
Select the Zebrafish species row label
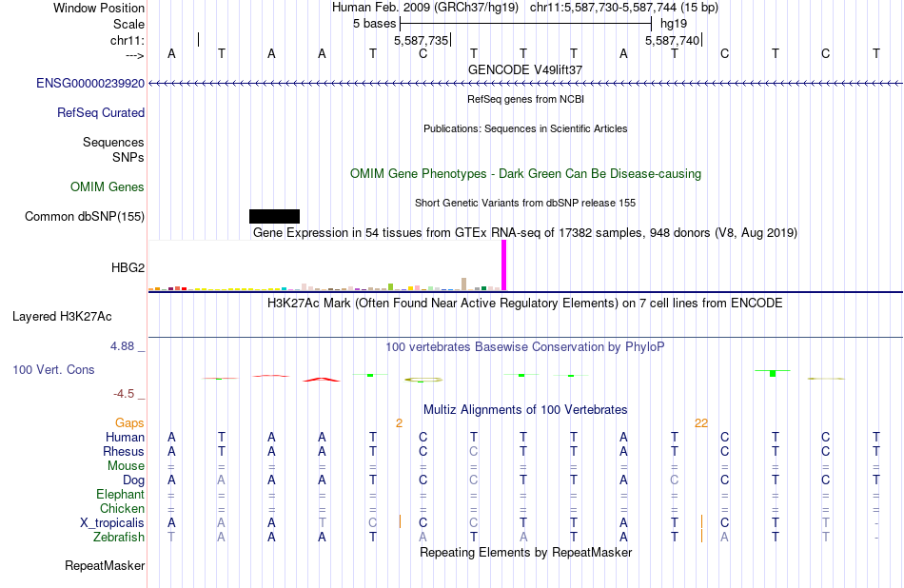(119, 538)
